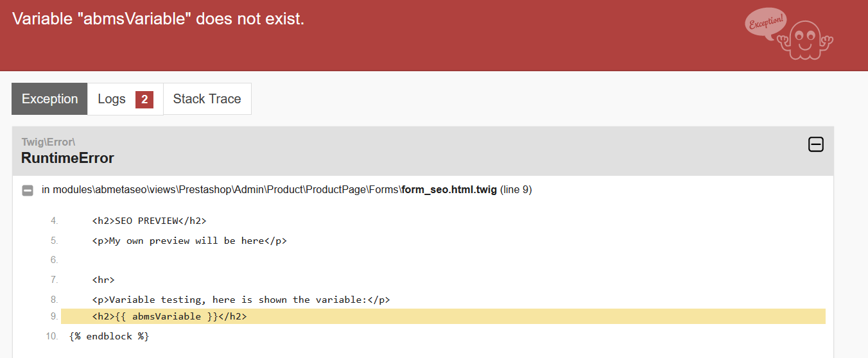The width and height of the screenshot is (868, 358).
Task: Collapse the RuntimeError exception panel
Action: click(815, 145)
